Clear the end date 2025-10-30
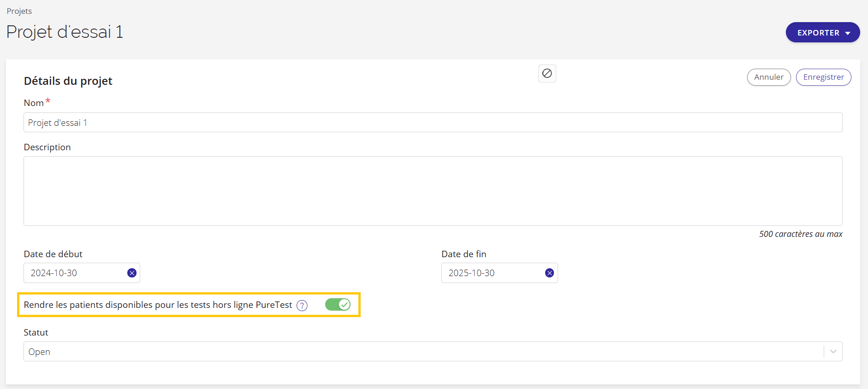This screenshot has width=868, height=389. 549,273
